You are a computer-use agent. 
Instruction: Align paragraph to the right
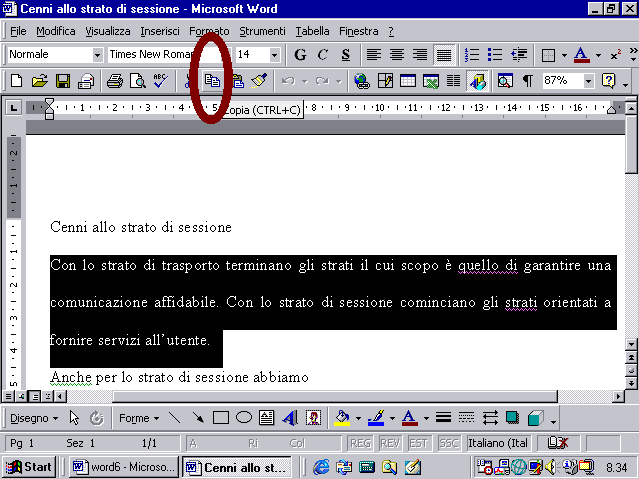[420, 54]
